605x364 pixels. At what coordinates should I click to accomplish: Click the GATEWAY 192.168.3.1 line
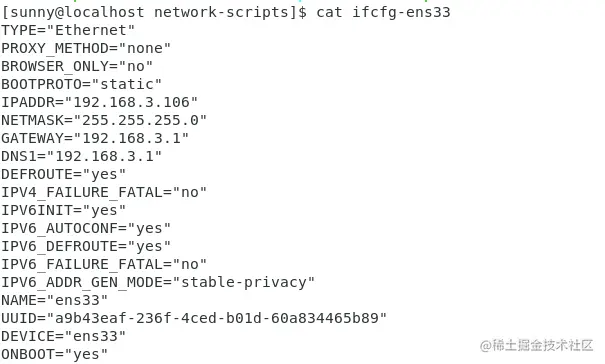95,138
